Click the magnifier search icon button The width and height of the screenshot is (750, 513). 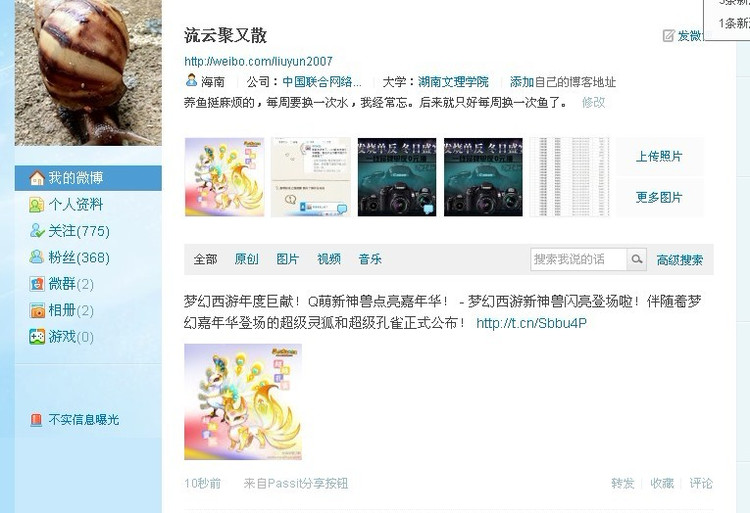pyautogui.click(x=637, y=259)
